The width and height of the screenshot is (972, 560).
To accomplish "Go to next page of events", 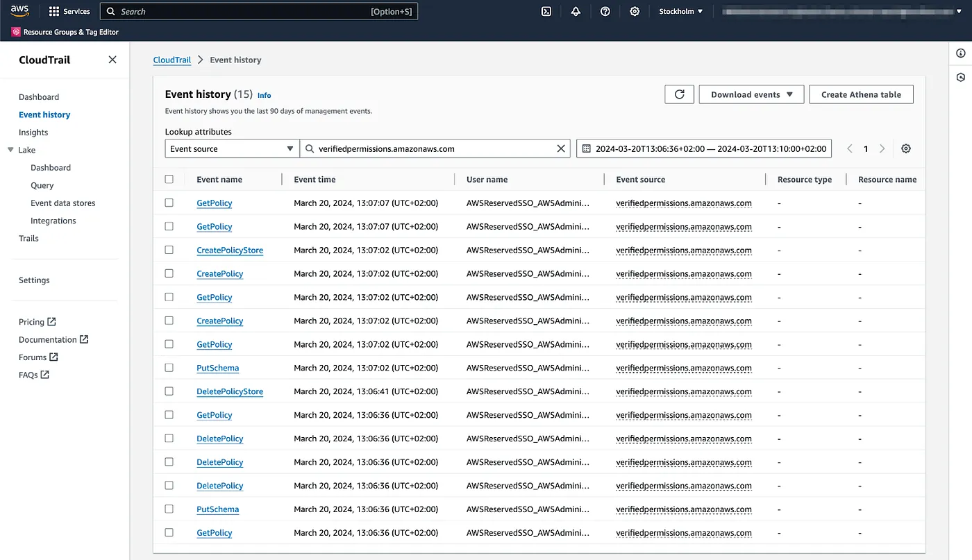I will [x=882, y=149].
